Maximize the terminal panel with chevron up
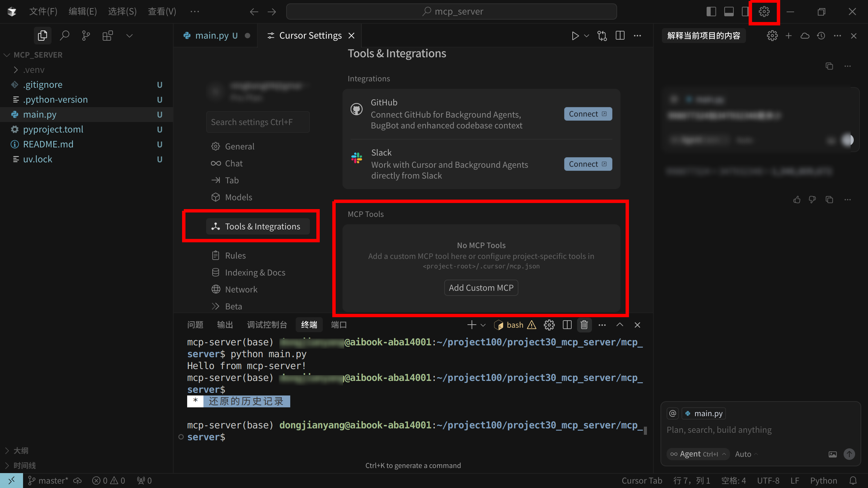This screenshot has width=868, height=488. tap(620, 325)
